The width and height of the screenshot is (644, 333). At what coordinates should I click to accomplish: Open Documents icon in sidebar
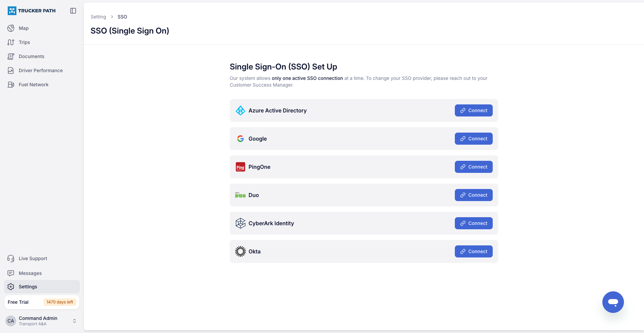click(11, 56)
